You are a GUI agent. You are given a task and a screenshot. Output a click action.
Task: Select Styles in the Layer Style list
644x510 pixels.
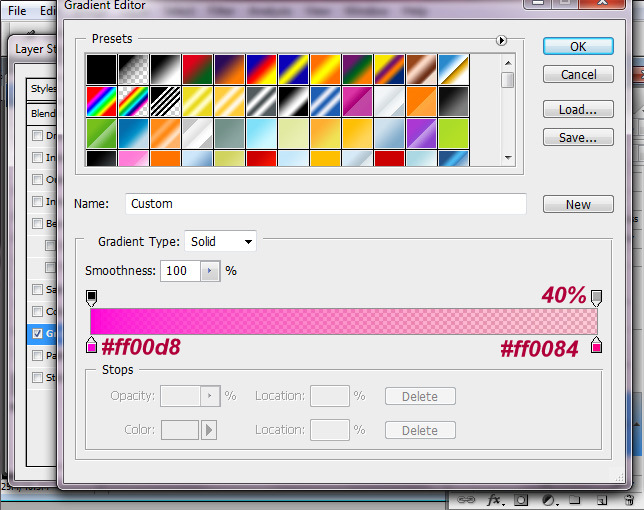tap(43, 88)
